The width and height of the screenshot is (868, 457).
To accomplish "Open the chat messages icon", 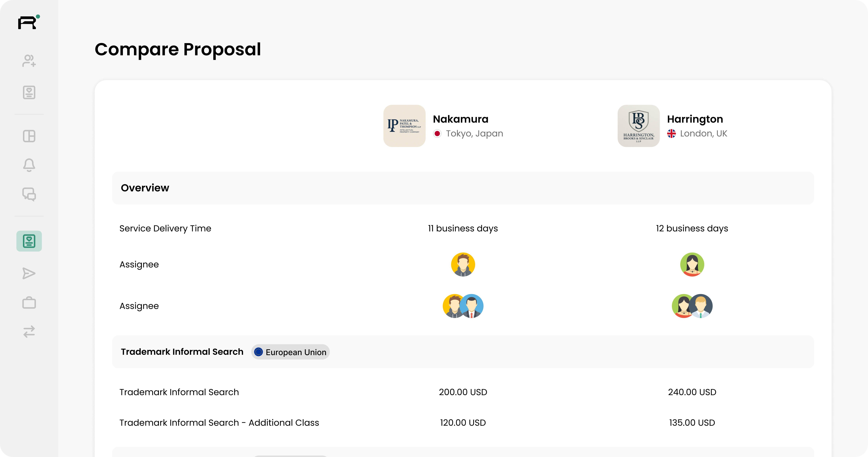I will point(29,194).
